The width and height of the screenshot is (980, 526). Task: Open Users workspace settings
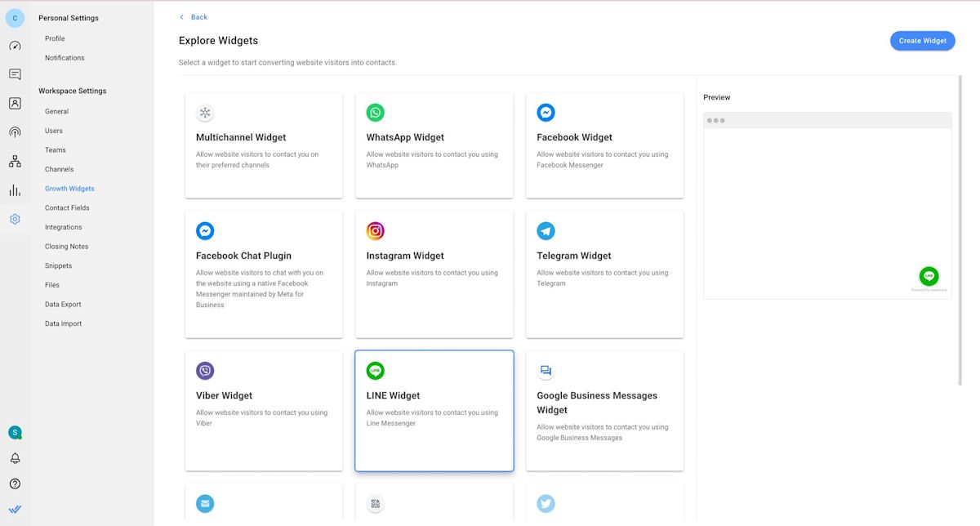(54, 131)
